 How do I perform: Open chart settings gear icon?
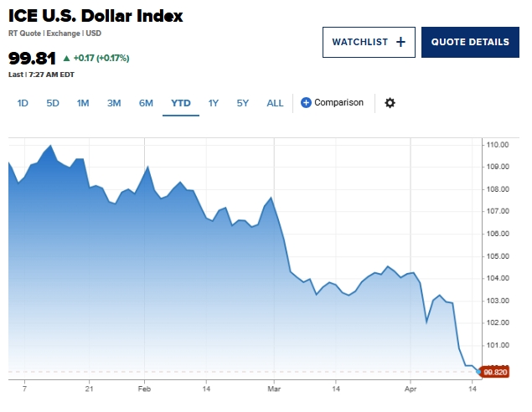[390, 103]
